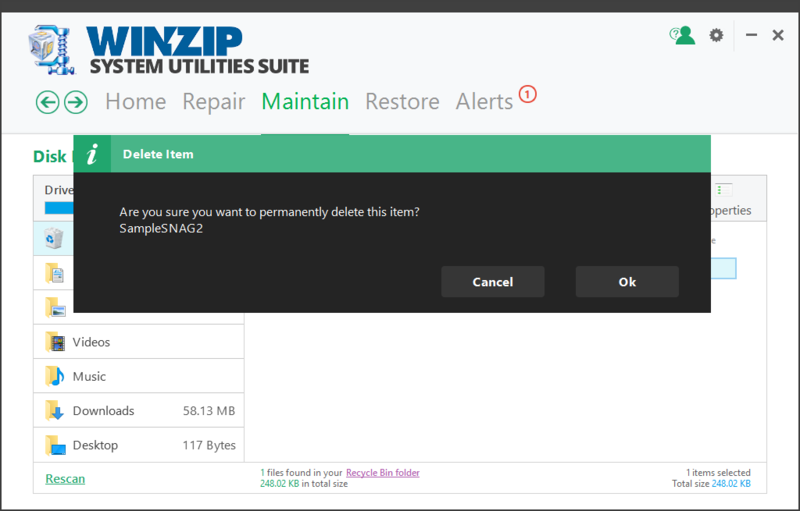Click the Alerts notification badge

[528, 94]
